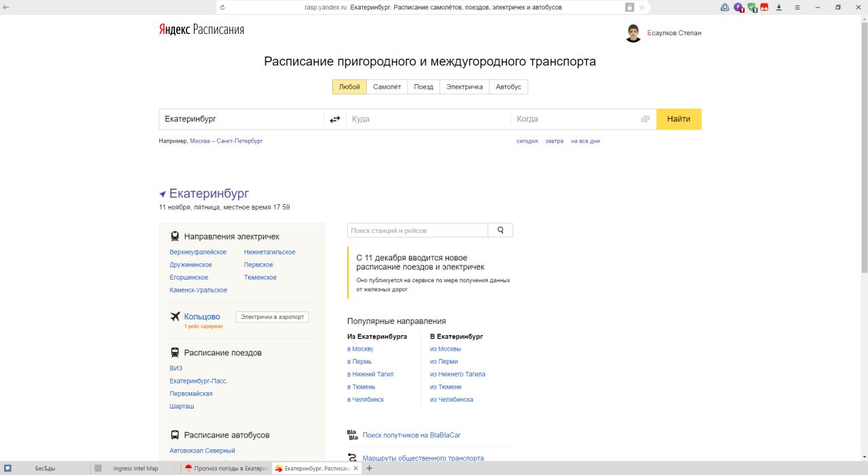Select the "Любой" transport type
868x475 pixels.
[x=349, y=87]
